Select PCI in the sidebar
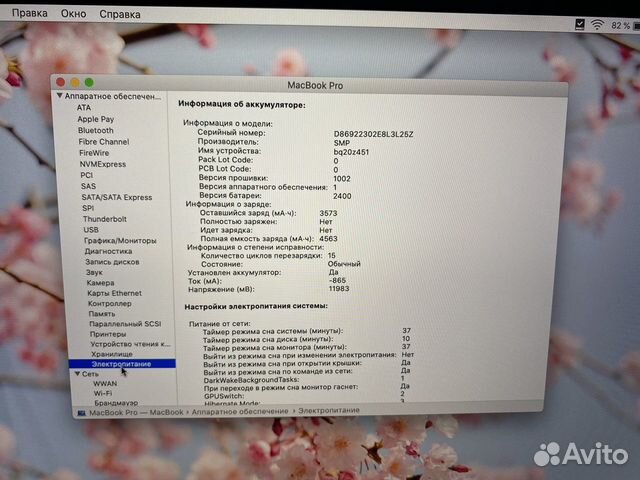This screenshot has height=480, width=640. click(x=87, y=175)
